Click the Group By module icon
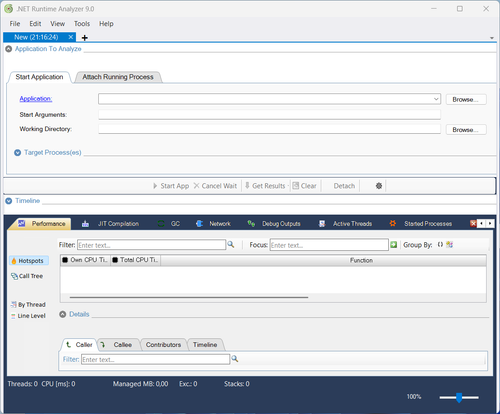Image resolution: width=500 pixels, height=414 pixels. click(x=450, y=244)
